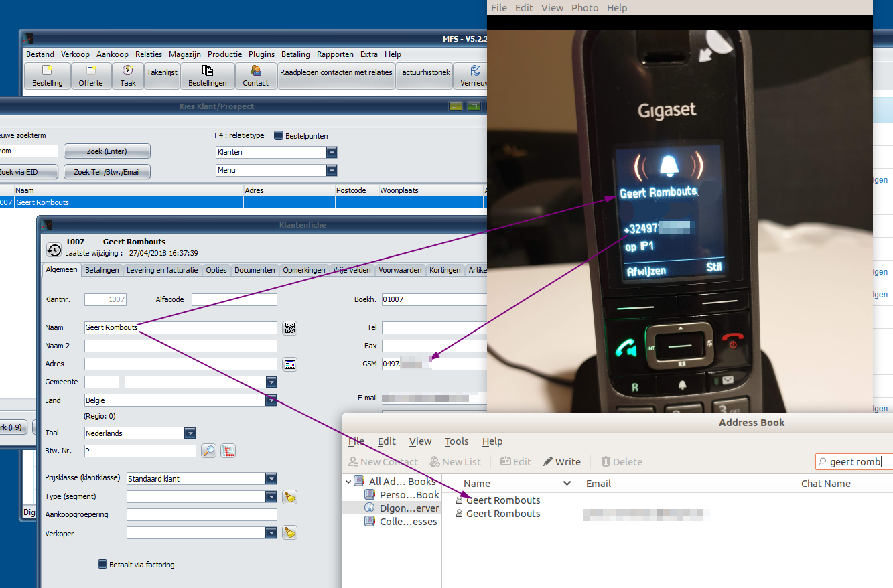
Task: Click Raadplegen contacten met relaties toolbar button
Action: click(x=336, y=76)
